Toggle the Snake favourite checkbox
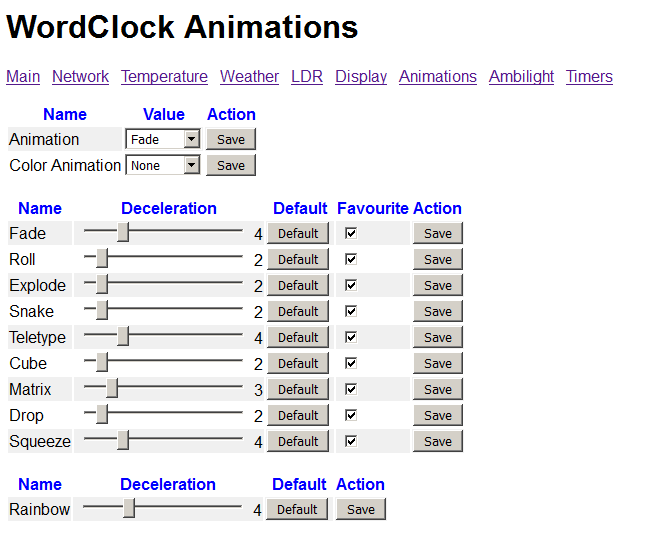646x534 pixels. click(x=351, y=311)
